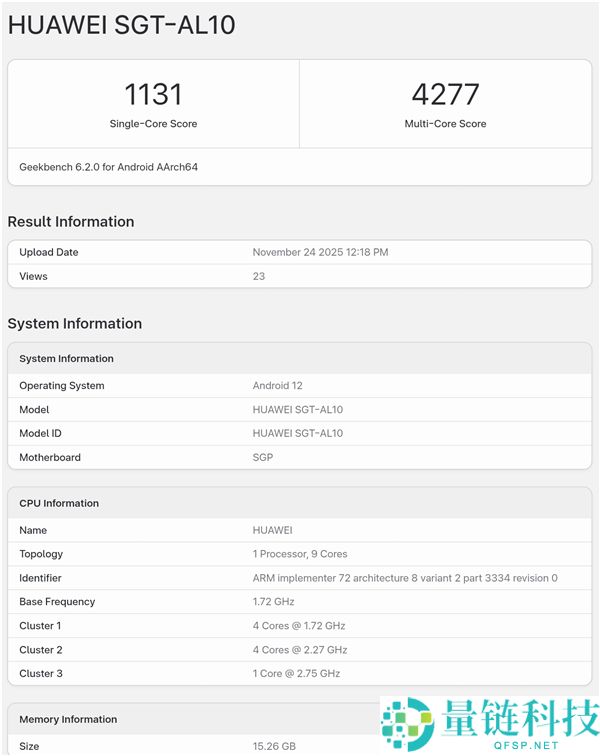Click the Cluster 3 value 1 Core @ 2.75 GHz
Image resolution: width=600 pixels, height=756 pixels.
tap(296, 673)
